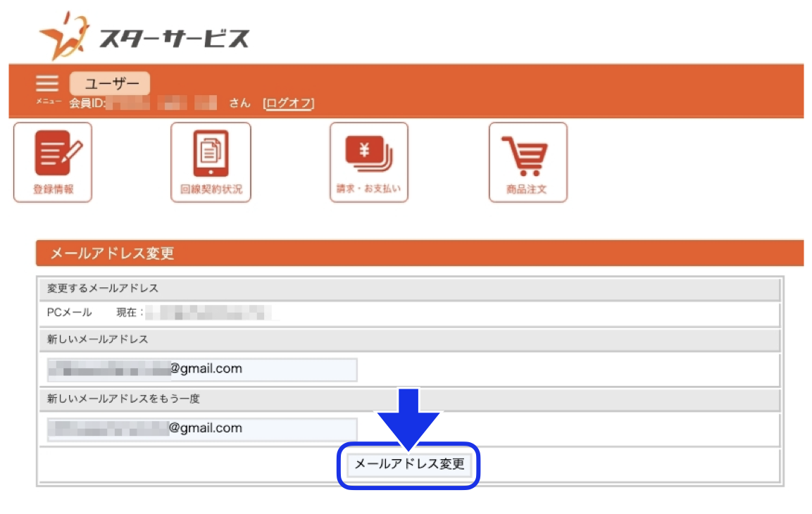Open the hamburger menu icon
The height and width of the screenshot is (514, 812).
(47, 83)
